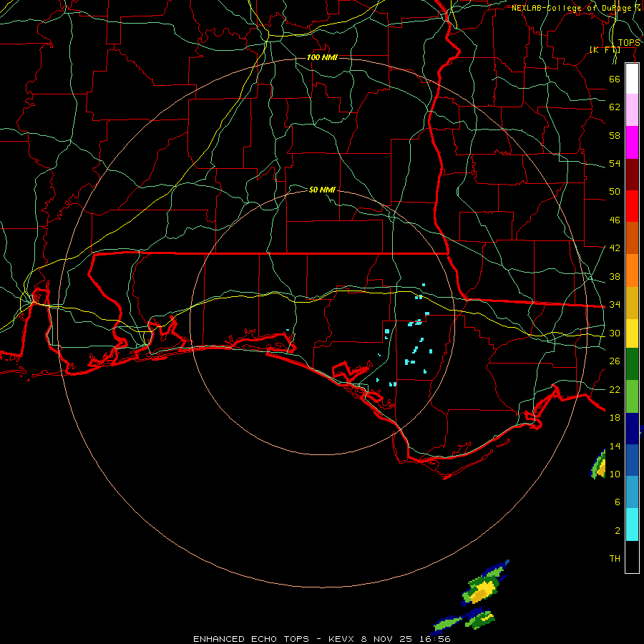The width and height of the screenshot is (644, 644).
Task: Click the 66 value on the legend
Action: (615, 79)
